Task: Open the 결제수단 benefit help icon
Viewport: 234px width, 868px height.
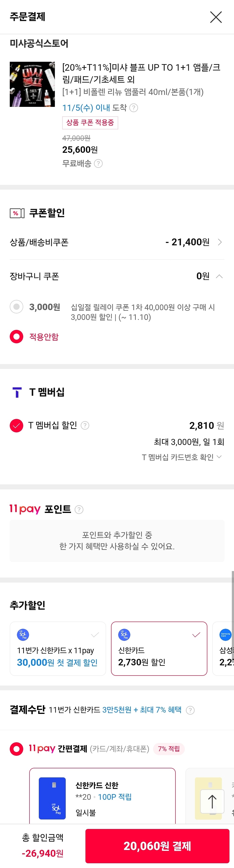Action: coord(190,710)
